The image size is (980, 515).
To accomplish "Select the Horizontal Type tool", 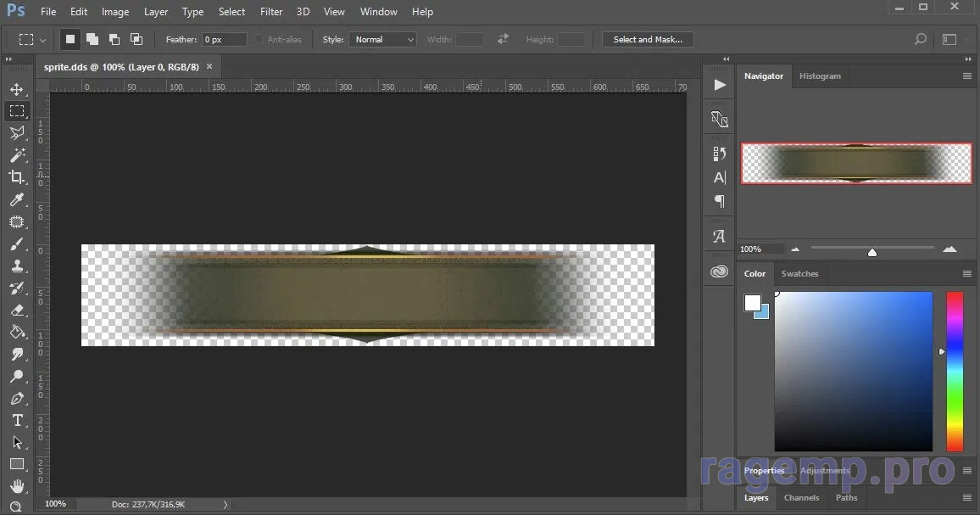I will (x=16, y=420).
